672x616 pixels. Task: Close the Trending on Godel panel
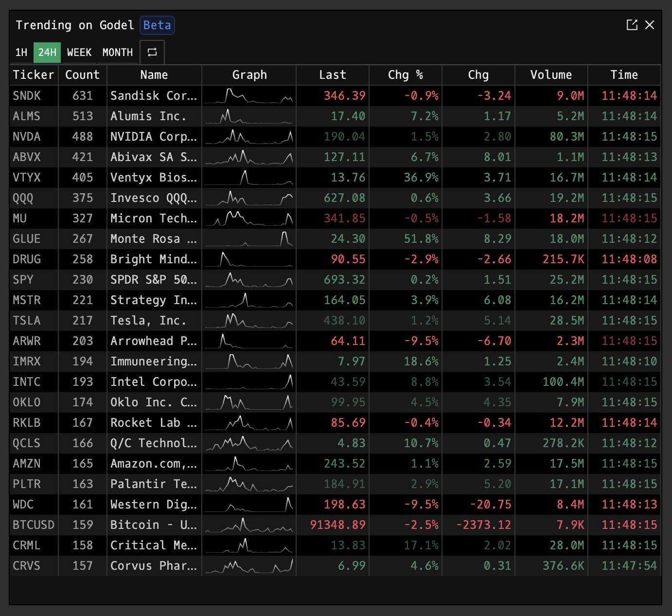pos(650,25)
